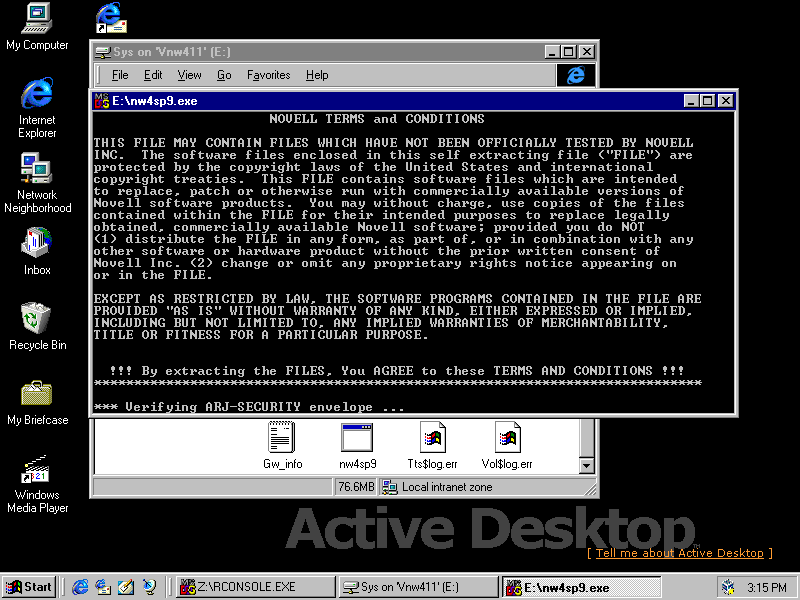Switch to the Z:\RCONSOLE.EXE taskbar button
This screenshot has width=800, height=600.
(256, 587)
